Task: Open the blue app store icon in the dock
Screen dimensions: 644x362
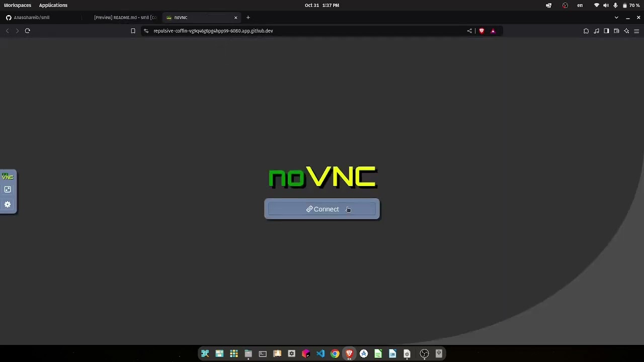Action: pyautogui.click(x=364, y=354)
